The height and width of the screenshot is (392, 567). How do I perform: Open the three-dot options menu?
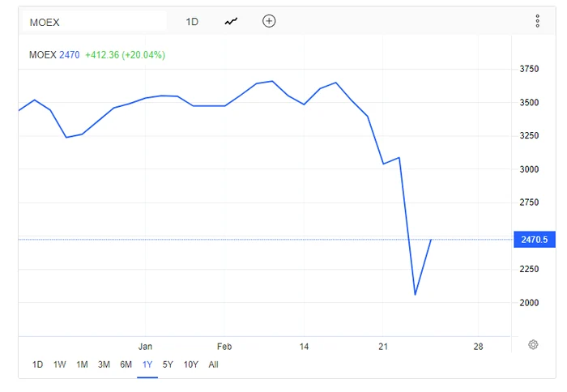(537, 22)
